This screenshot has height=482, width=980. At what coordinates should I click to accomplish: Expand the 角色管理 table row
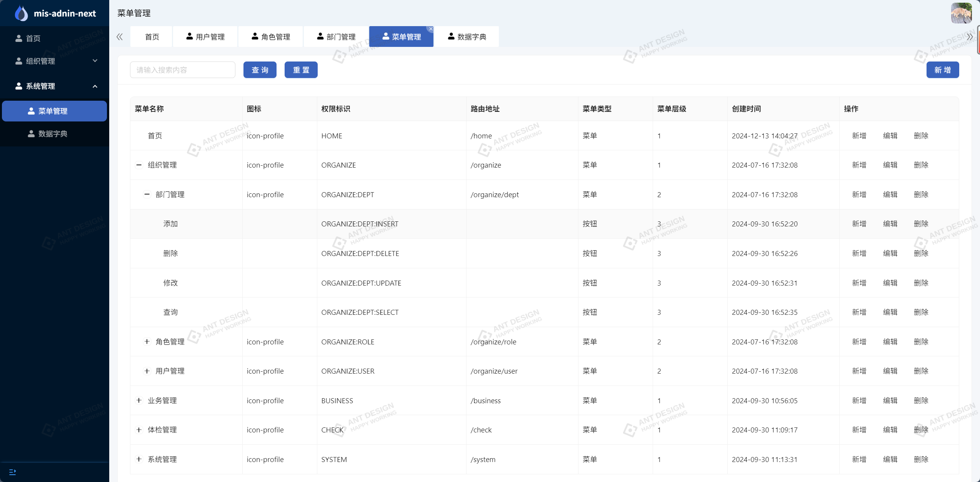point(147,341)
